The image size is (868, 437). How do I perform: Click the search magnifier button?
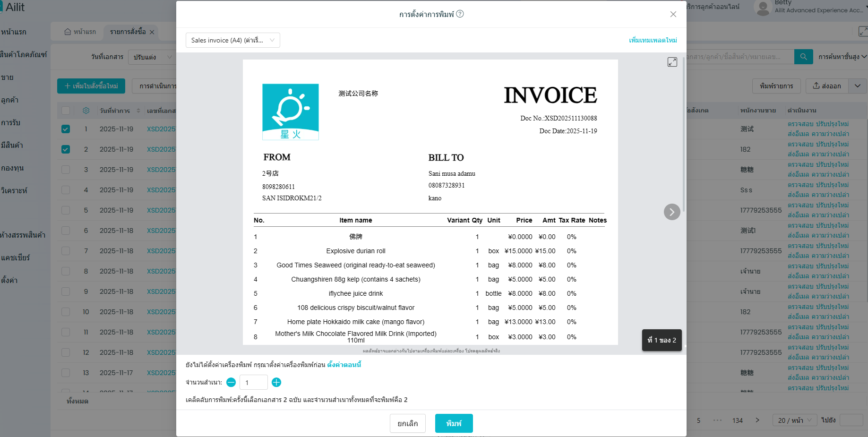[x=803, y=57]
